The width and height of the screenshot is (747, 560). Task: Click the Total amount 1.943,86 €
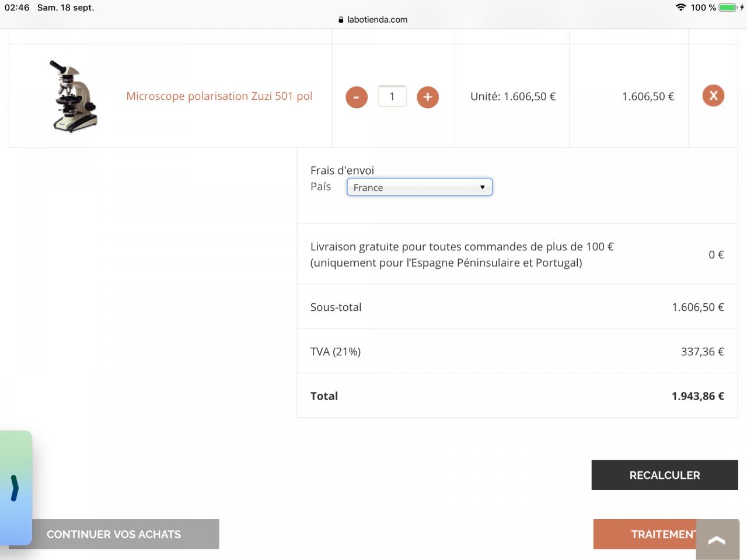pos(697,396)
